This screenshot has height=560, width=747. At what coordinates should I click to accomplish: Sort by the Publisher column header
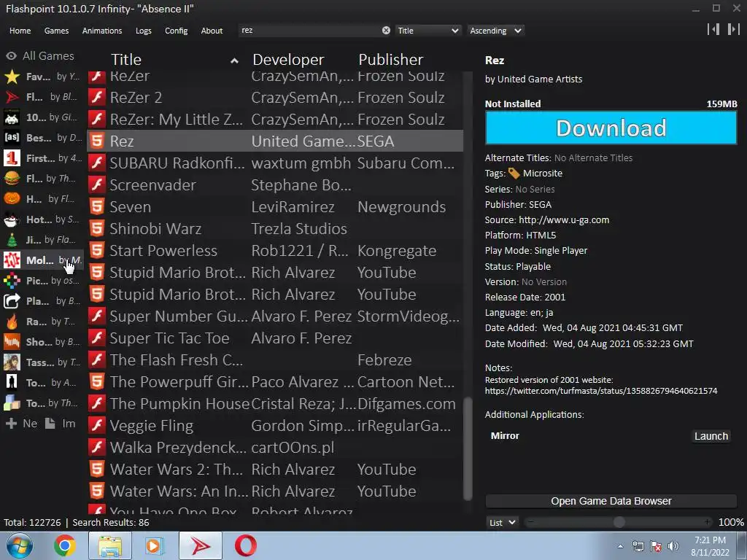(x=391, y=60)
